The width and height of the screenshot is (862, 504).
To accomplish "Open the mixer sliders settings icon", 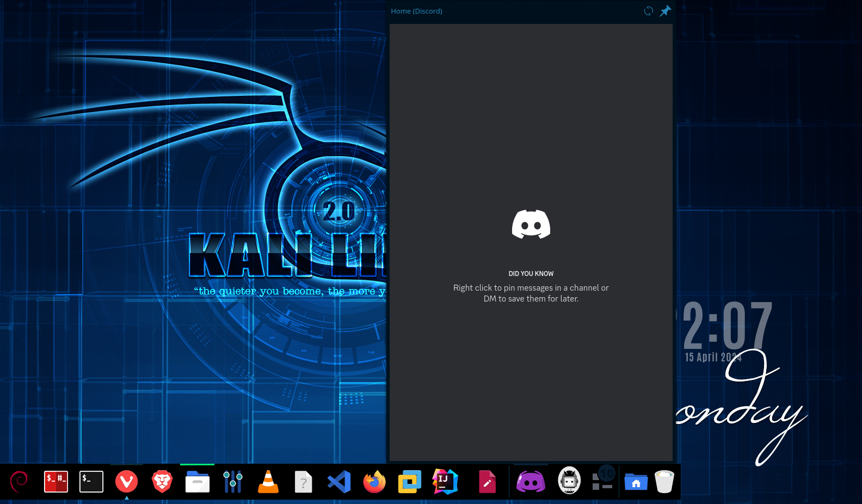I will [233, 482].
